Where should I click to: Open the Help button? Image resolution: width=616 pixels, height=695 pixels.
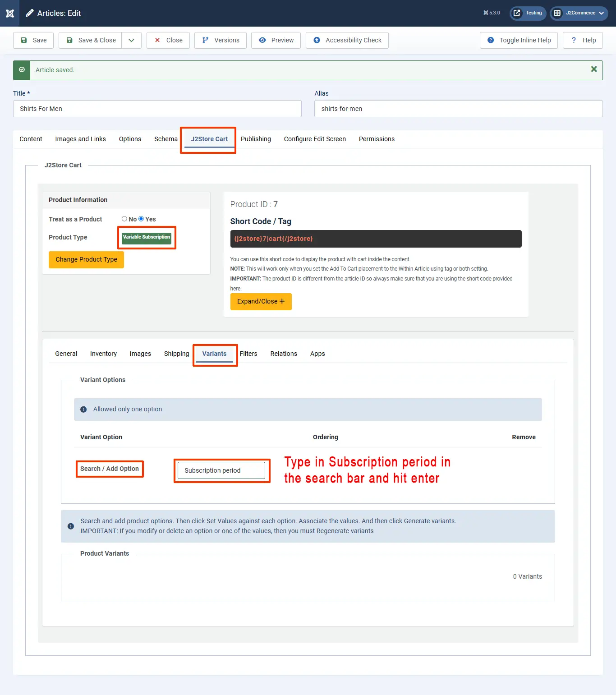[583, 40]
